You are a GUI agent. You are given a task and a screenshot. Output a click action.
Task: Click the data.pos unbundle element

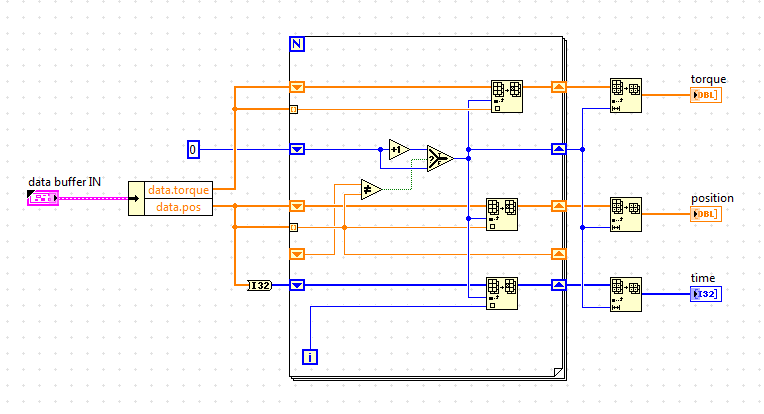click(x=178, y=207)
